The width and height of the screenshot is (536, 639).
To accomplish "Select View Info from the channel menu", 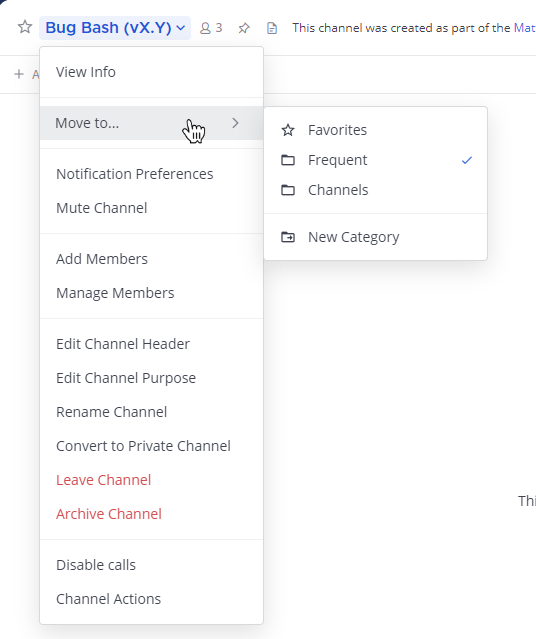I will coord(152,72).
